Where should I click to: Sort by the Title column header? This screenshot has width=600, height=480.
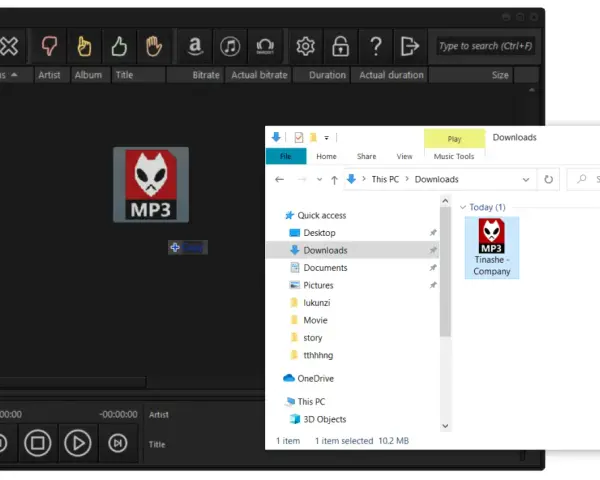pos(138,75)
